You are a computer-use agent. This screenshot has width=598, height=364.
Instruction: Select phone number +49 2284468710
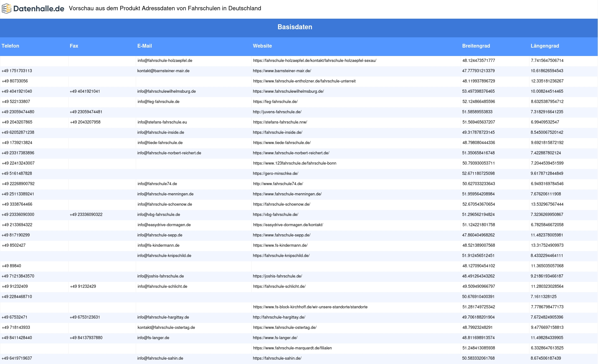(17, 297)
